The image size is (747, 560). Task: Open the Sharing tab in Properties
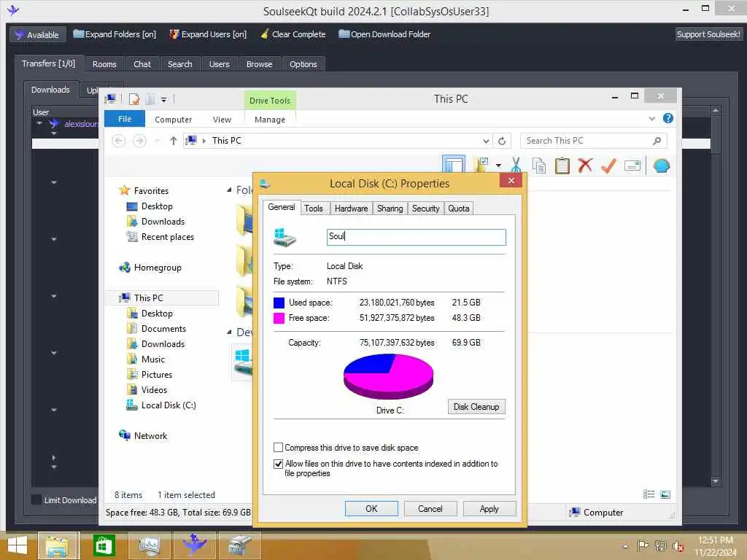click(x=390, y=208)
